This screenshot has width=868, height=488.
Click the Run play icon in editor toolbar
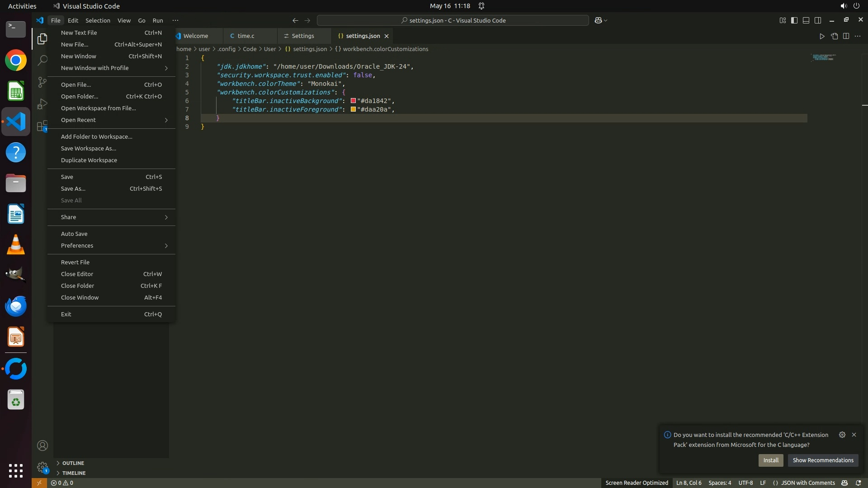coord(822,36)
